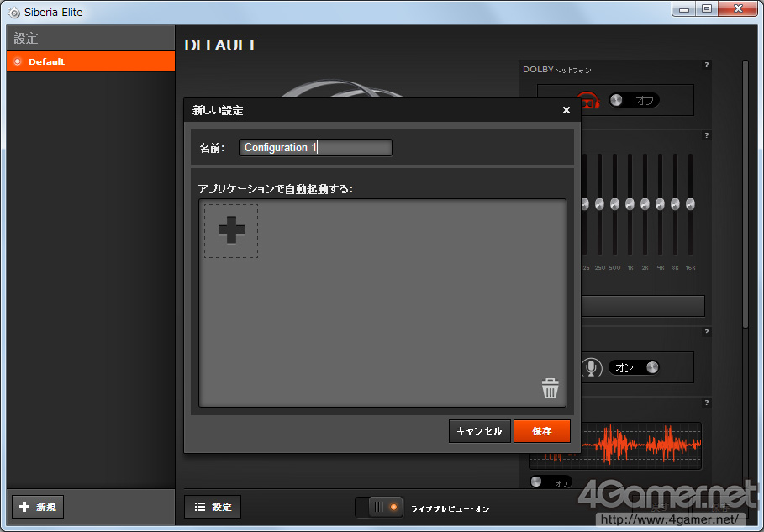Image resolution: width=764 pixels, height=532 pixels.
Task: Close the 新しい設定 dialog with the X
Action: click(566, 110)
